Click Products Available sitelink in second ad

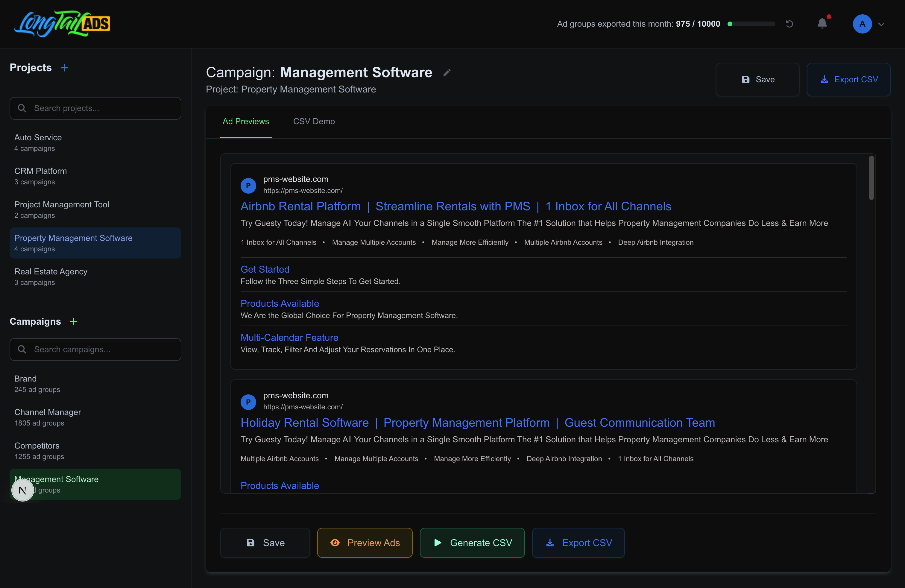pos(280,485)
